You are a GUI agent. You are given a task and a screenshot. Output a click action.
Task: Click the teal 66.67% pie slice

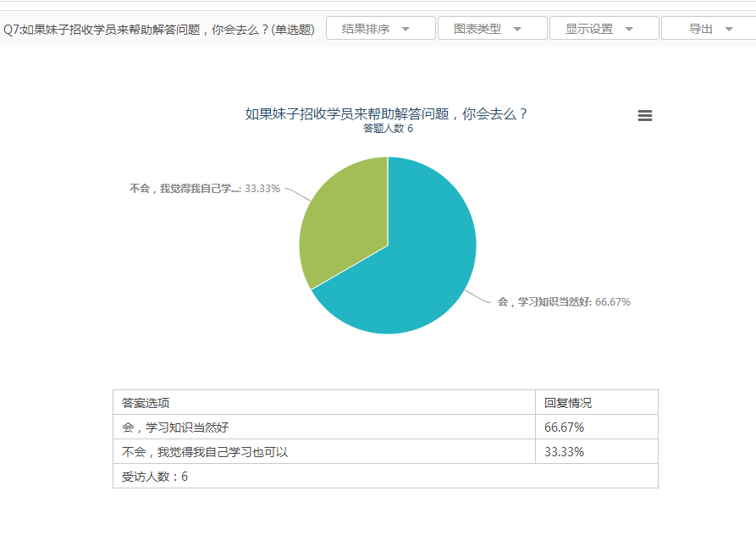(x=415, y=262)
